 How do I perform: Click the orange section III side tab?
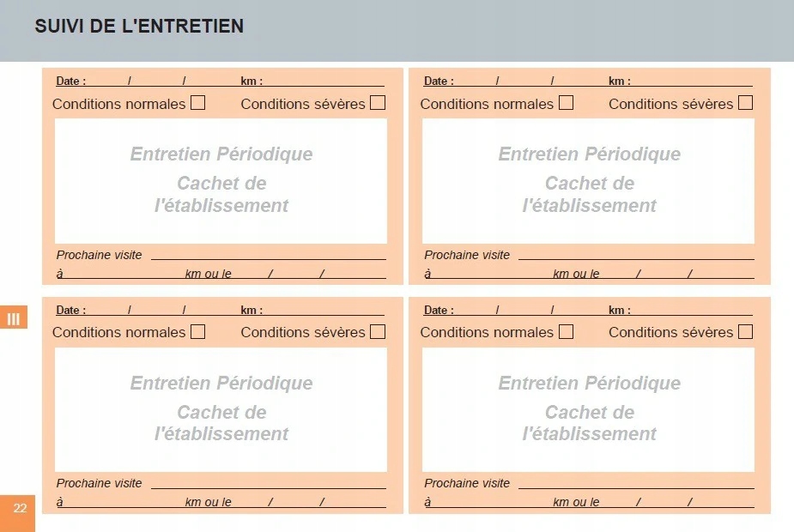pyautogui.click(x=14, y=318)
